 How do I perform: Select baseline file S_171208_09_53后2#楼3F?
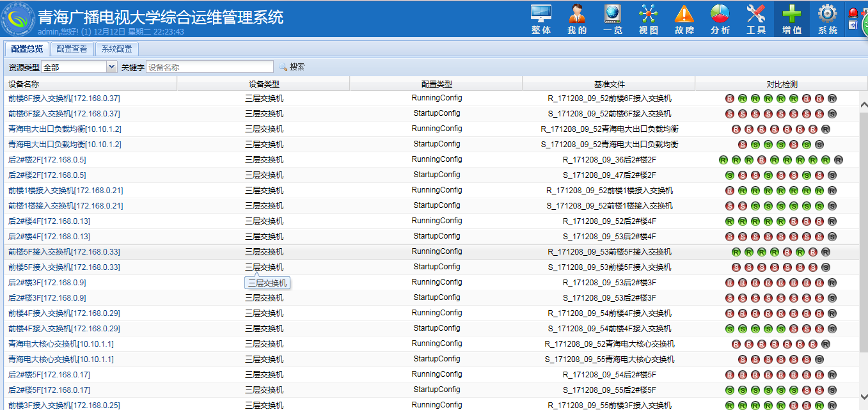610,298
